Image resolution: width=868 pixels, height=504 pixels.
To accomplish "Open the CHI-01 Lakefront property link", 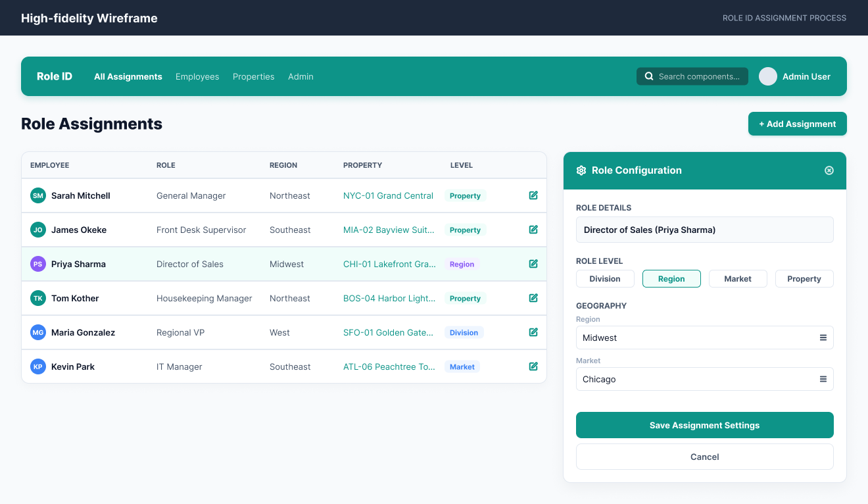I will tap(389, 264).
